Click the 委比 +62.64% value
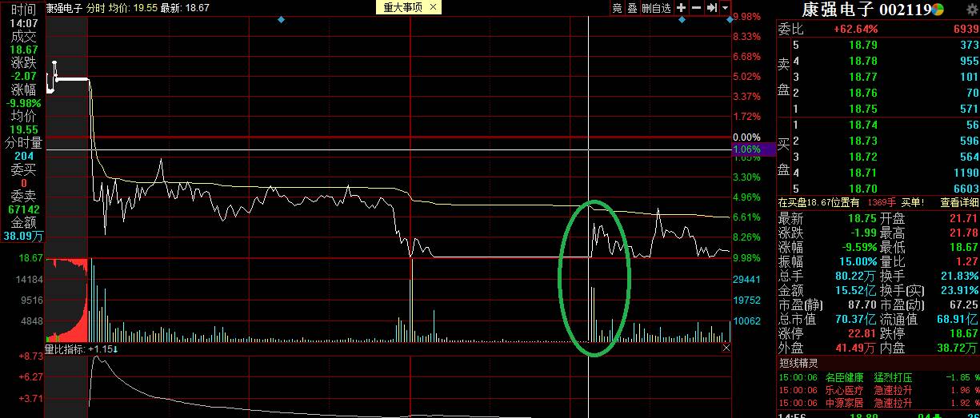980x418 pixels. [855, 29]
